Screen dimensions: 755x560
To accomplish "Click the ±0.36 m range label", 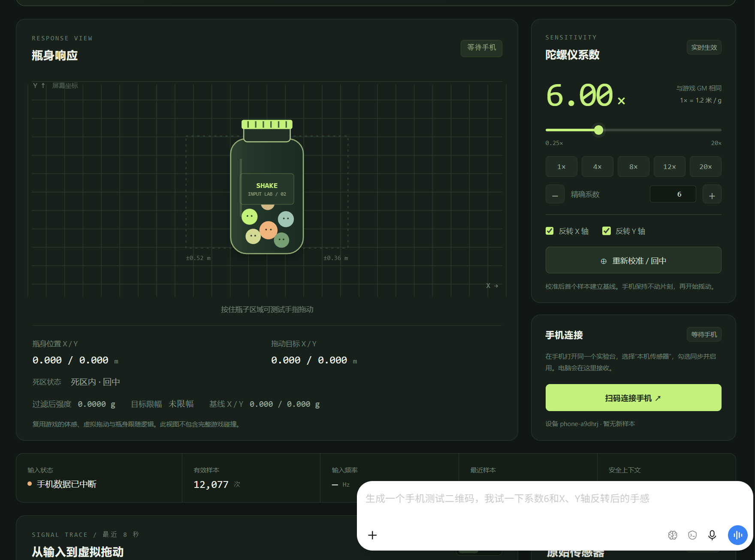I will (x=336, y=258).
